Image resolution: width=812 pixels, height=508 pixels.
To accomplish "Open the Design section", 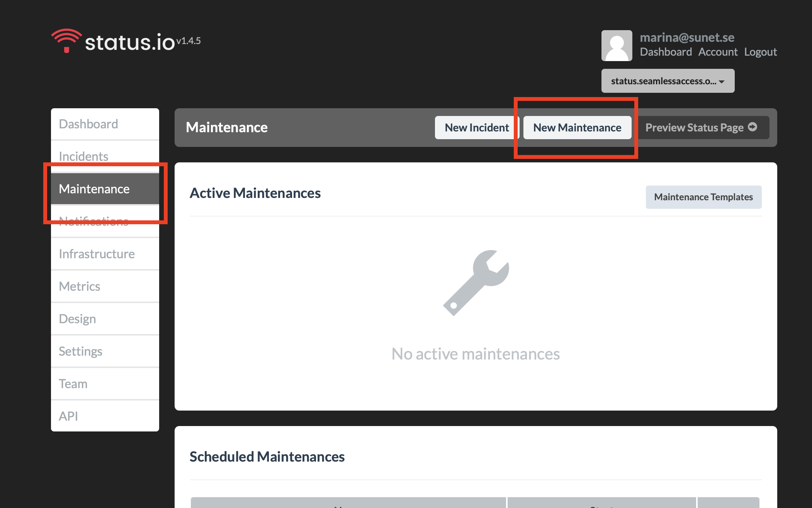I will point(105,319).
